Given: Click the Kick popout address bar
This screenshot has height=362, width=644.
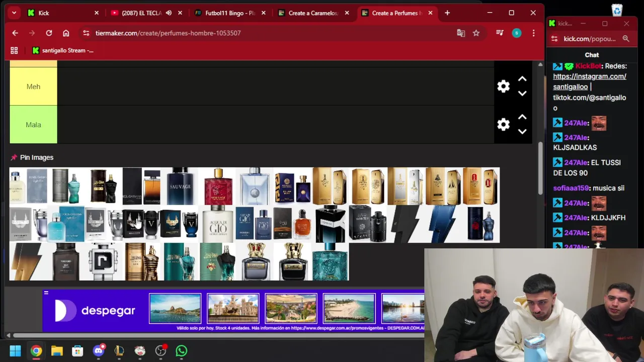Looking at the screenshot, I should (590, 39).
